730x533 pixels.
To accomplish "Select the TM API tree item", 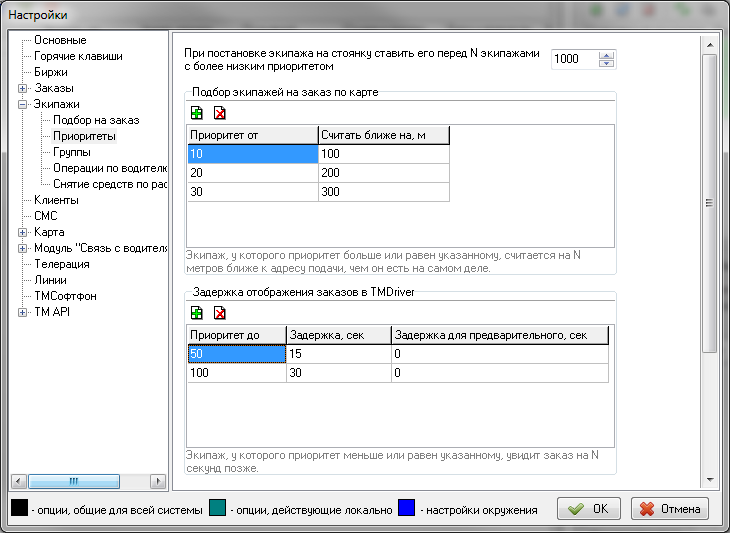I will 52,312.
